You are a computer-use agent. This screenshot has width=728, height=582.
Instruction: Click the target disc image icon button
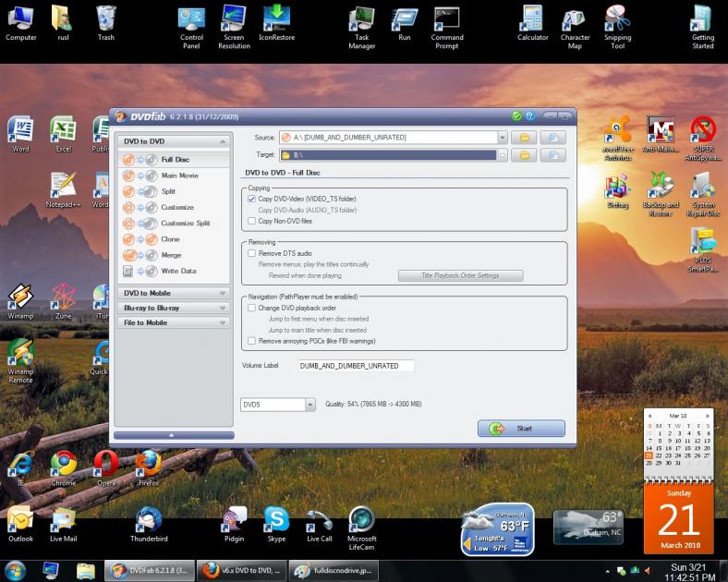[552, 155]
